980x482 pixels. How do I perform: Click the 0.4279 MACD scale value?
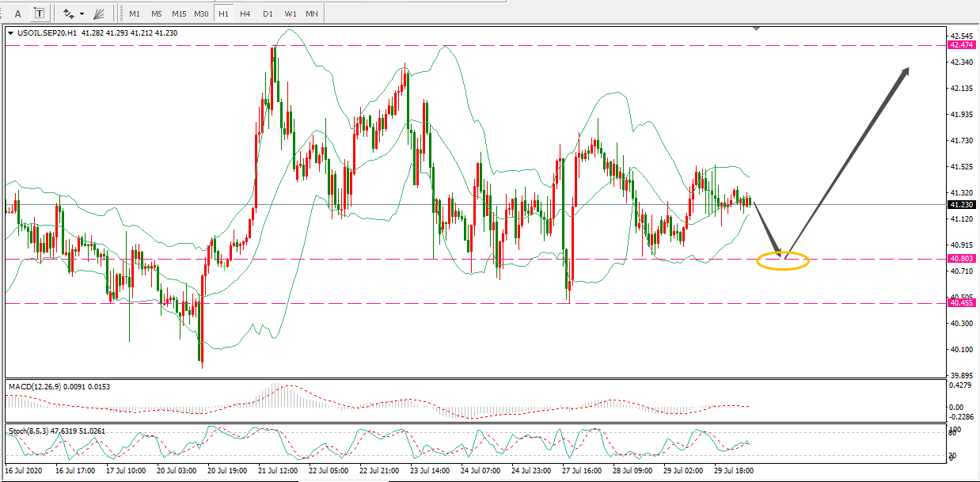coord(962,385)
